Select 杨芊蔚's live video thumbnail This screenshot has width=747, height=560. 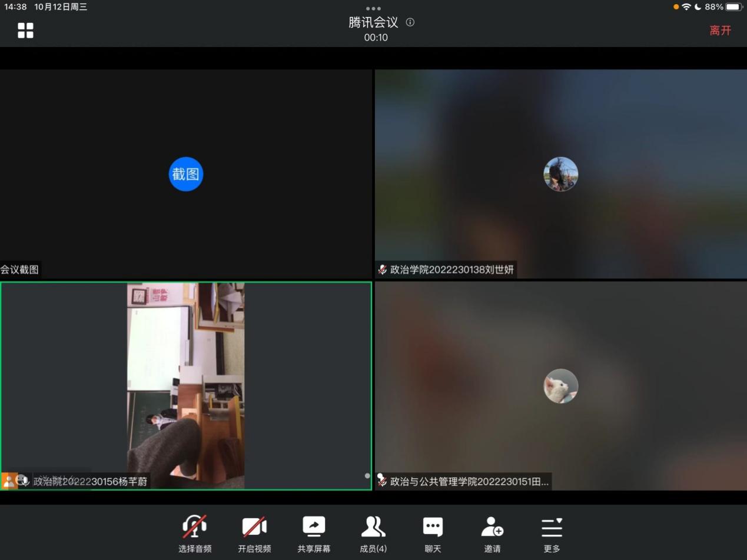pyautogui.click(x=185, y=385)
